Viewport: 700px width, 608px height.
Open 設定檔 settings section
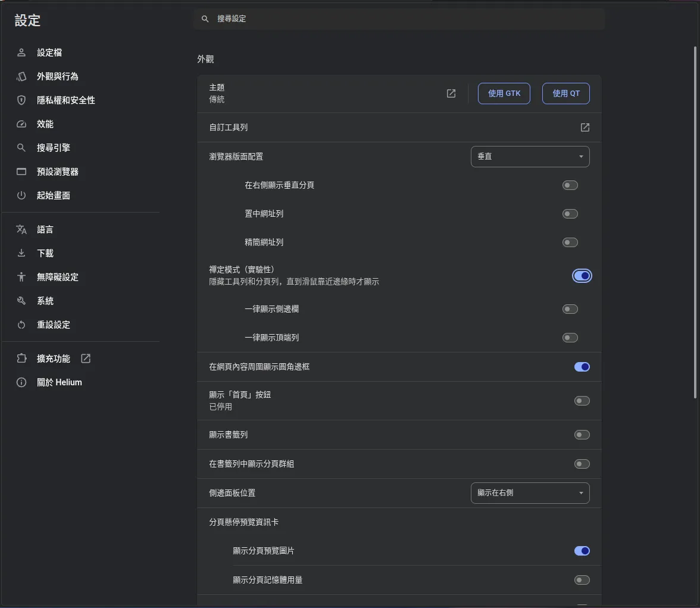pos(49,52)
